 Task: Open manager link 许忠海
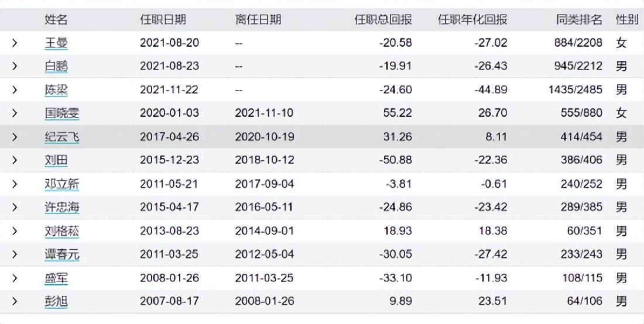coord(62,208)
